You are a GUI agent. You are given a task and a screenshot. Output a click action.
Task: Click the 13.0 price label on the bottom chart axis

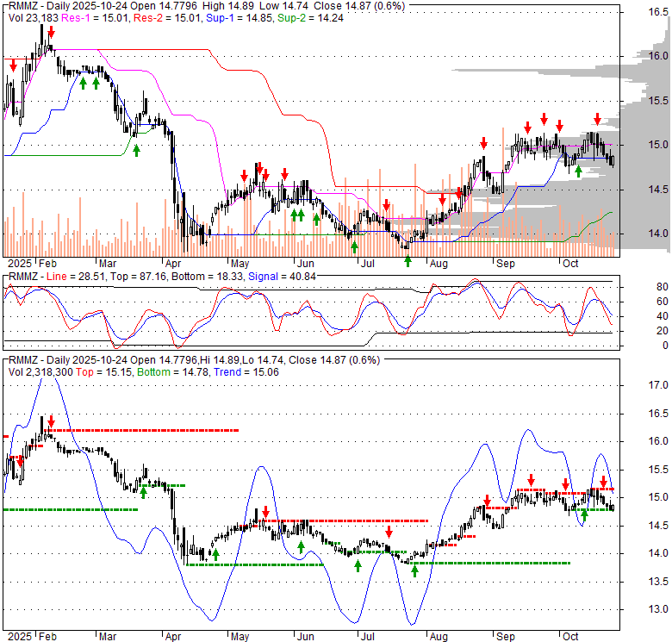pos(657,609)
